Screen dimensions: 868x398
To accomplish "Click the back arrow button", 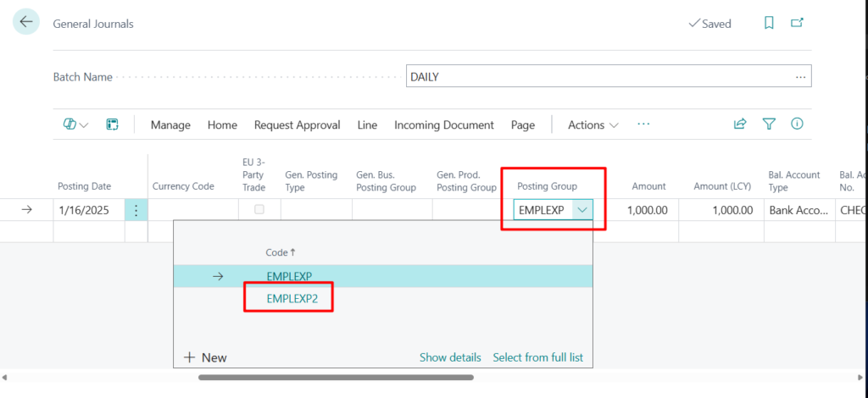I will 26,23.
